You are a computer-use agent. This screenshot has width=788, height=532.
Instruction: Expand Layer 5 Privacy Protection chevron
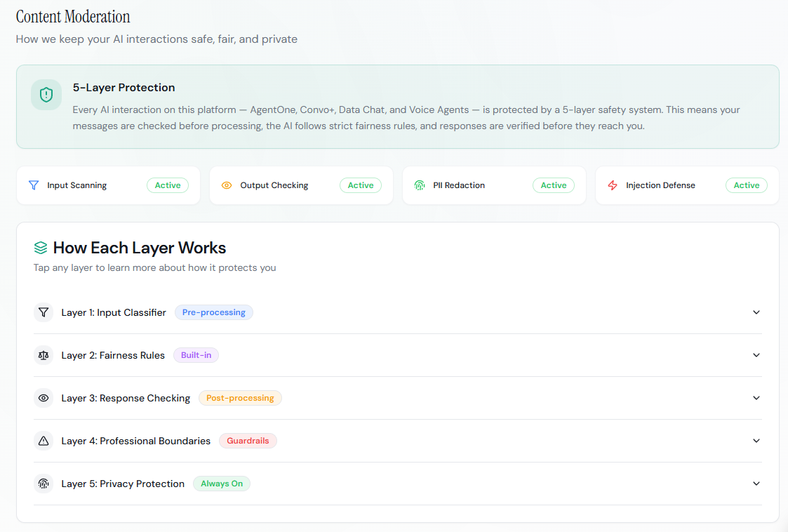(x=756, y=484)
